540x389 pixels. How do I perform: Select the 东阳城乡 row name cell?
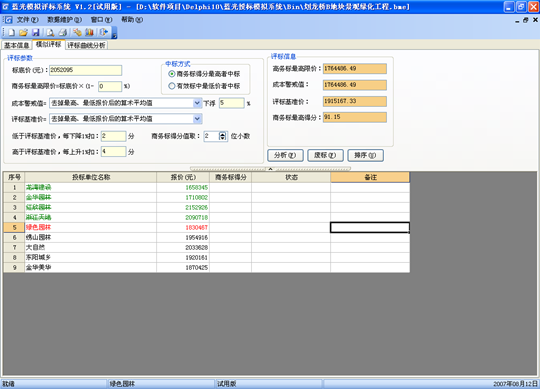coord(91,257)
